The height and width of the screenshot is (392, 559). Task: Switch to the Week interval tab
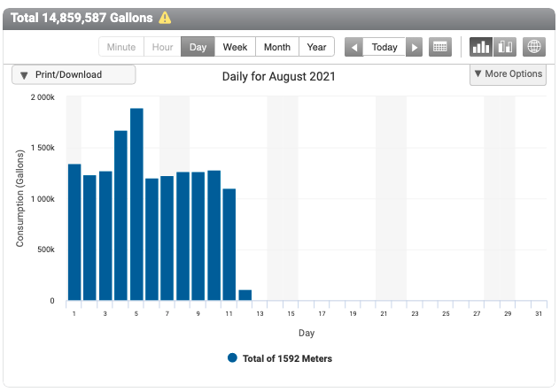pos(236,47)
